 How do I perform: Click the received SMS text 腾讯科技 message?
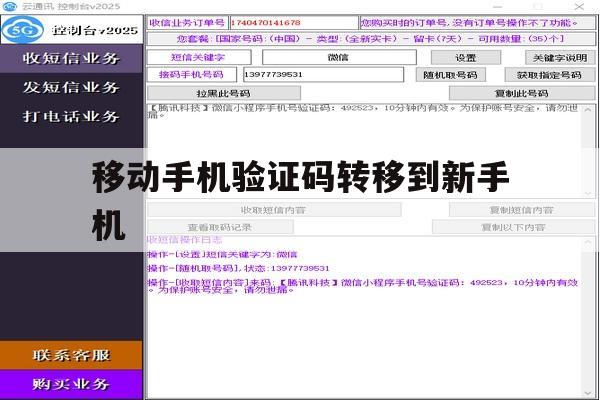click(x=363, y=111)
